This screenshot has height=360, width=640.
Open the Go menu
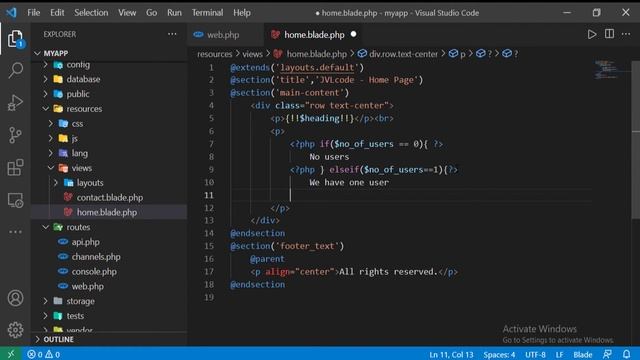(151, 13)
